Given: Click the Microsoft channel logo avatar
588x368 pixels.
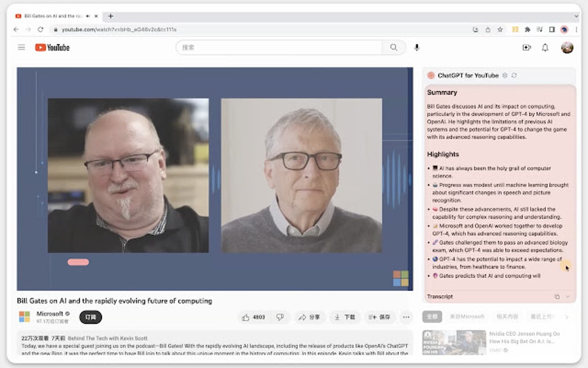Looking at the screenshot, I should (24, 317).
